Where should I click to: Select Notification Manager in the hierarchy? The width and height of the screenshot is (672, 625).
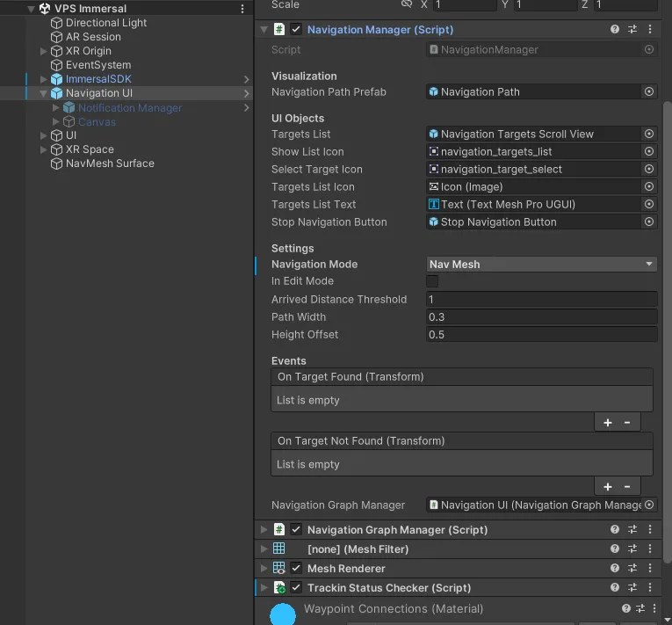[x=130, y=107]
